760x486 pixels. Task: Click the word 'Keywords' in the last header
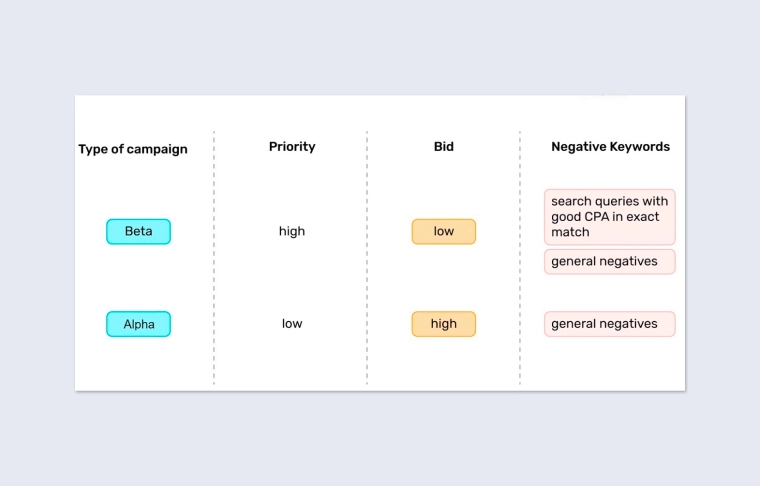640,147
